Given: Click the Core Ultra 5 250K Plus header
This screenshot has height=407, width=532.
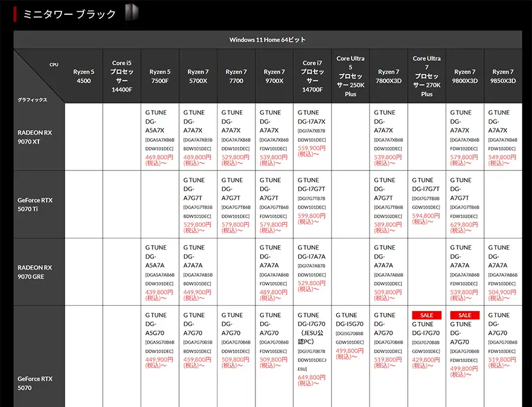Looking at the screenshot, I should [x=351, y=76].
